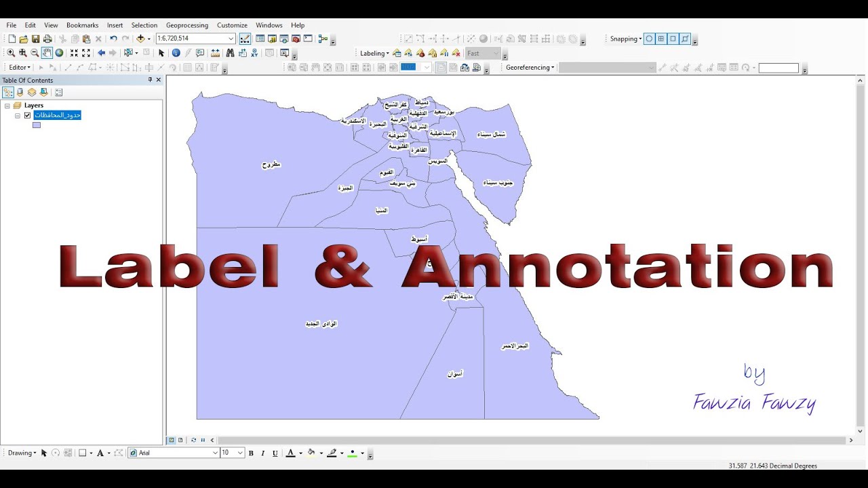Open the Python window icon
The height and width of the screenshot is (488, 868).
[x=308, y=39]
